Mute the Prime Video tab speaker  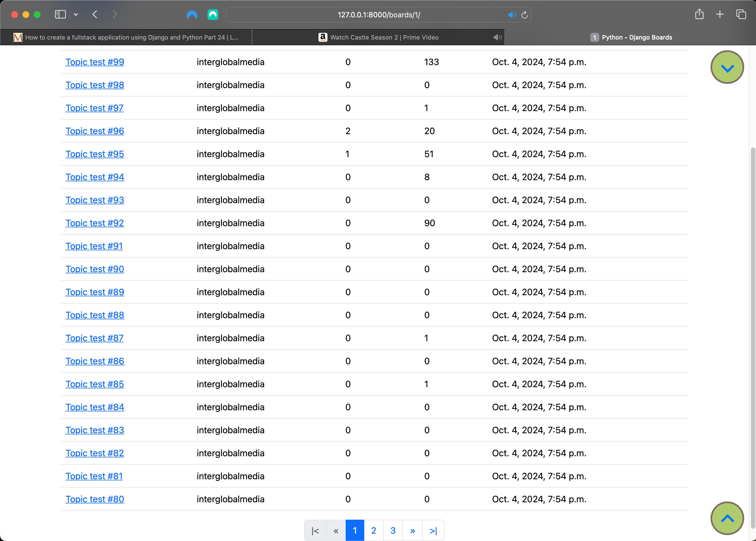[x=497, y=37]
